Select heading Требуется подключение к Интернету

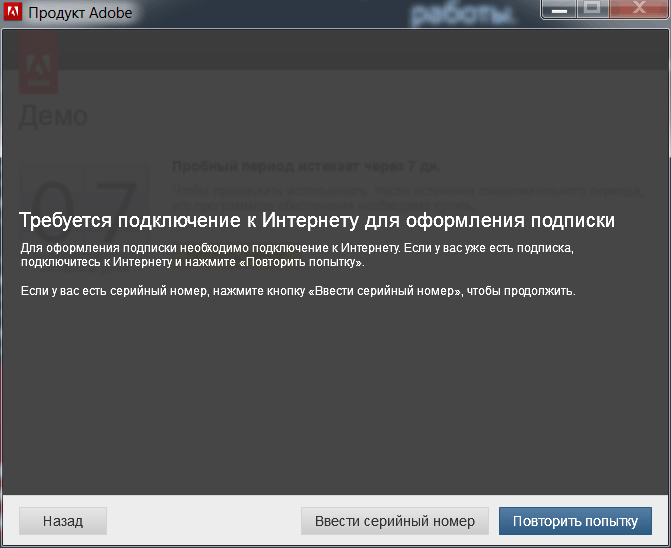[x=317, y=221]
